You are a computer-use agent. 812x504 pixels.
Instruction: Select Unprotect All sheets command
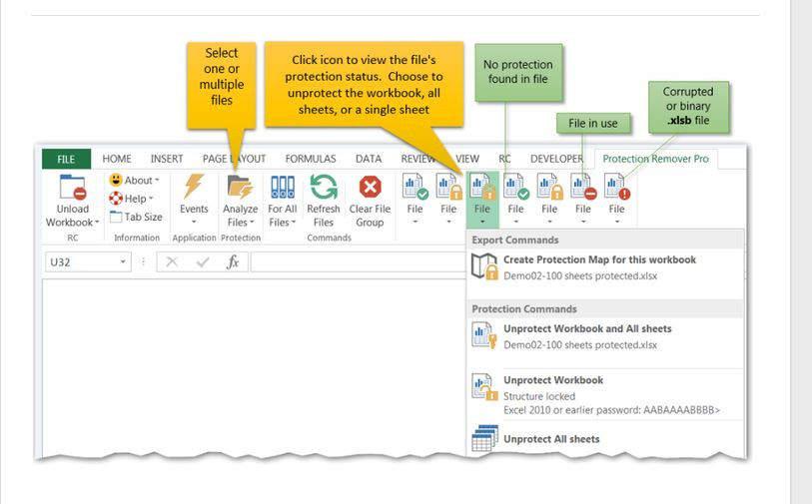551,439
